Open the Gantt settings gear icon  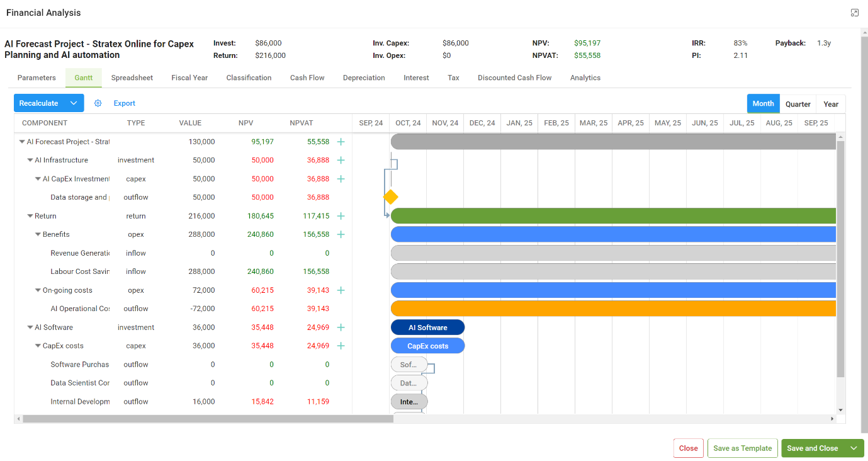click(x=98, y=103)
